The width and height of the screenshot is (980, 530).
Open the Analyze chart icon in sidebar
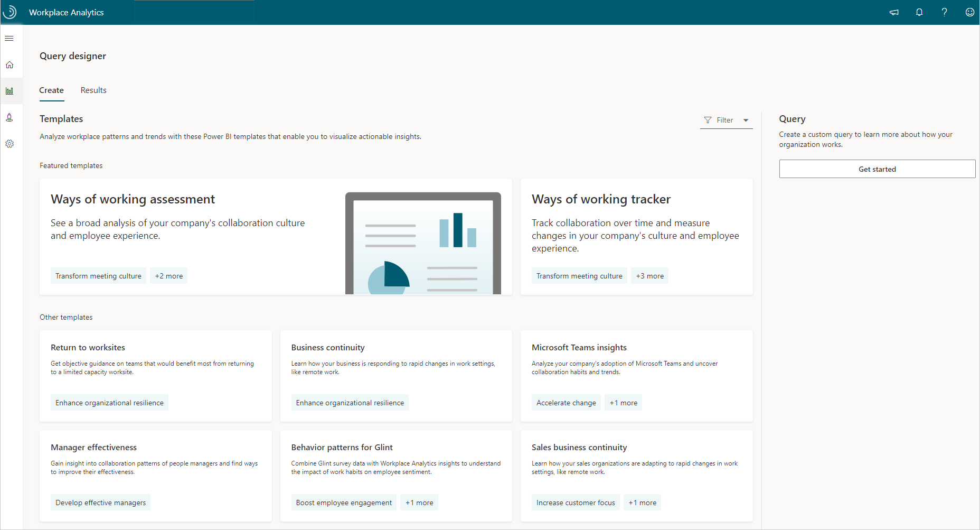pos(10,91)
